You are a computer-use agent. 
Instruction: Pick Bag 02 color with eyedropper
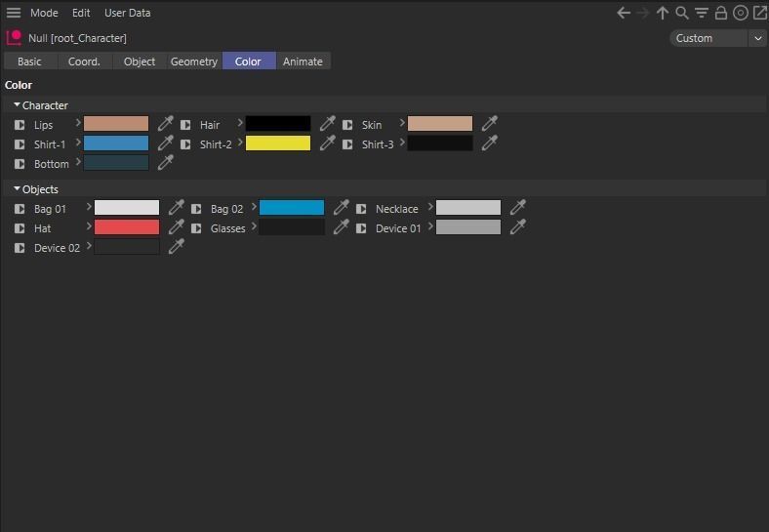pyautogui.click(x=341, y=208)
